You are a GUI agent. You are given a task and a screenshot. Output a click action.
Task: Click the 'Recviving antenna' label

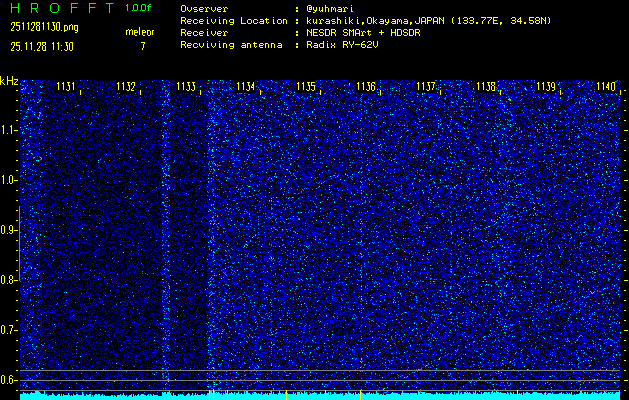231,45
